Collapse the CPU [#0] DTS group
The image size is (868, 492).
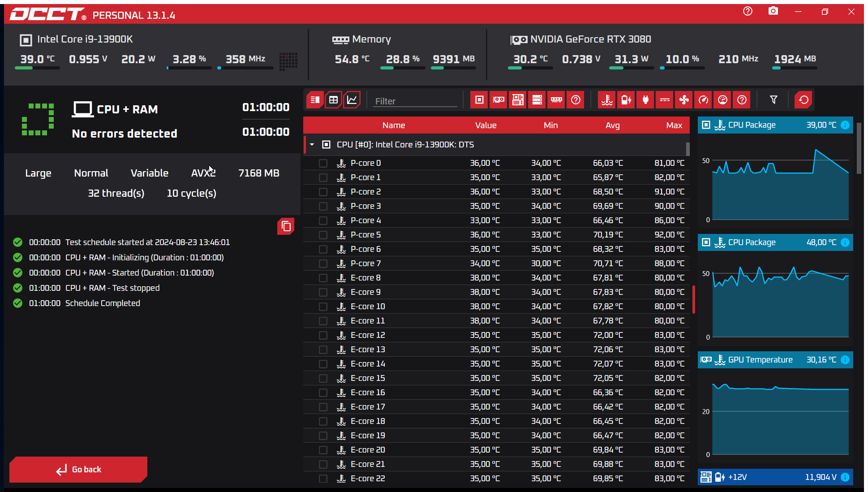(x=312, y=145)
